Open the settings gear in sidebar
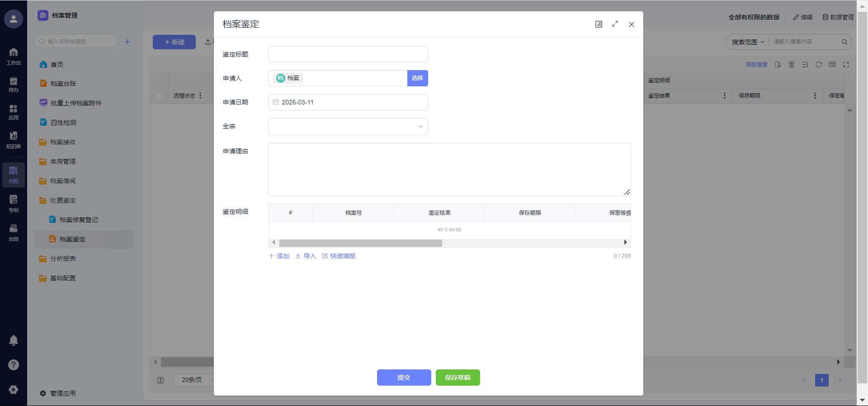Screen dimensions: 868x406 coord(14,389)
